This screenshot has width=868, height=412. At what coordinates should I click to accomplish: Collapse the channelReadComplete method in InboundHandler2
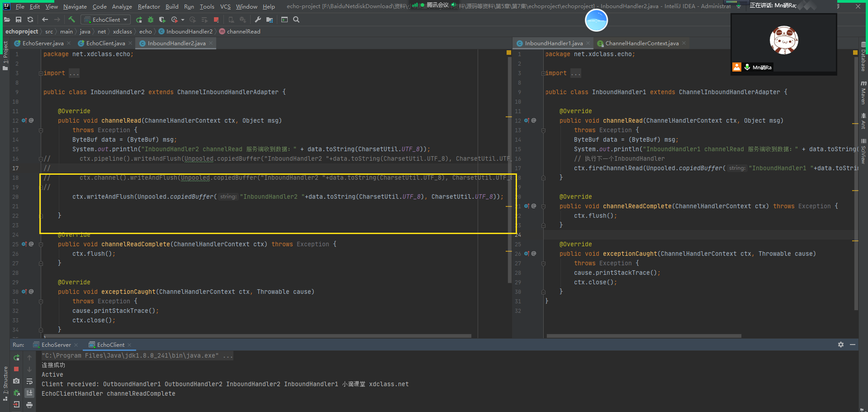41,244
